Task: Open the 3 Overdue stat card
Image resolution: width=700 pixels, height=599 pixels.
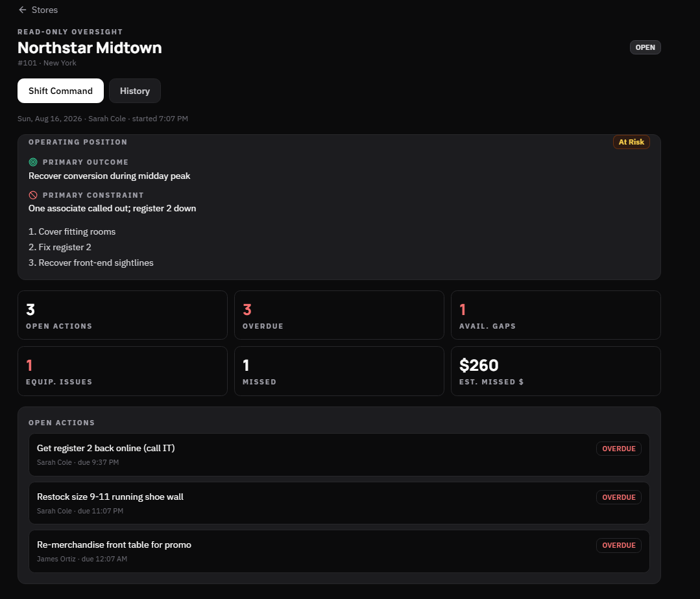Action: point(339,315)
